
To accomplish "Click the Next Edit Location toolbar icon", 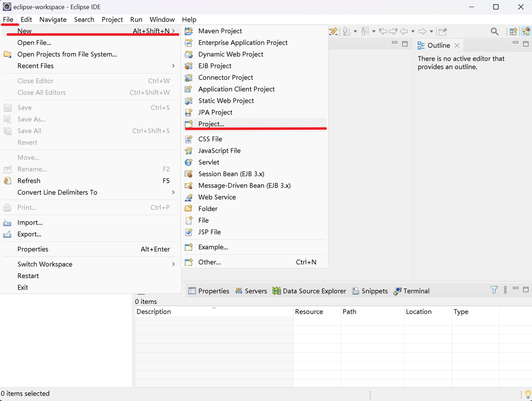I will click(x=393, y=31).
